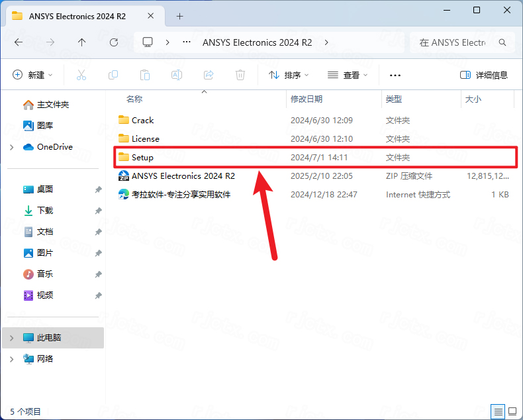Expand the 此电脑 tree node

pos(12,338)
